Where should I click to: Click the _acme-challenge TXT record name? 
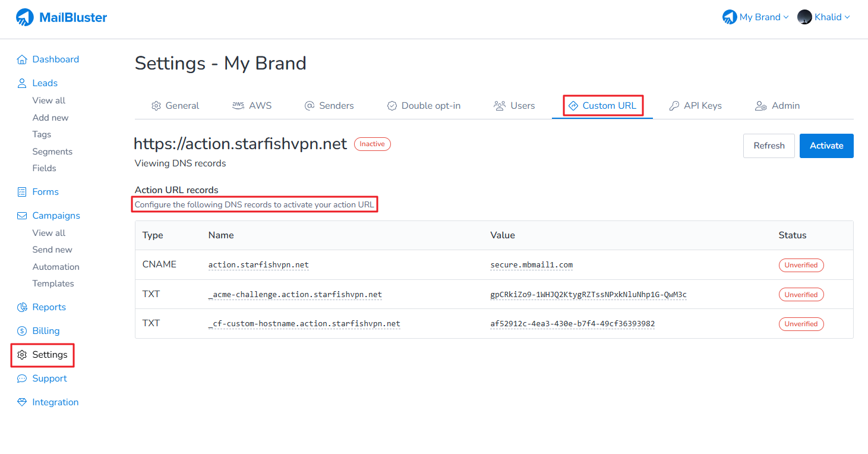[x=295, y=295]
